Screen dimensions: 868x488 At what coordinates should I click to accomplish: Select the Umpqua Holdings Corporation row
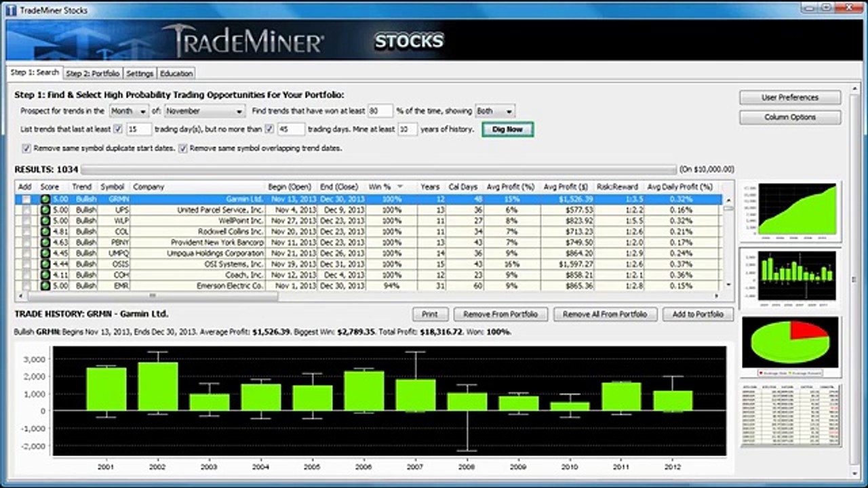pyautogui.click(x=368, y=253)
